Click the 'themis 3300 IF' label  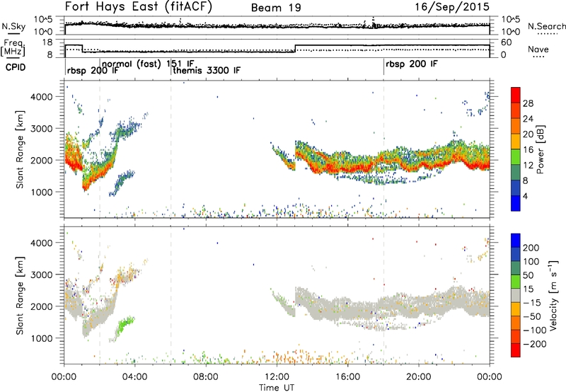207,70
